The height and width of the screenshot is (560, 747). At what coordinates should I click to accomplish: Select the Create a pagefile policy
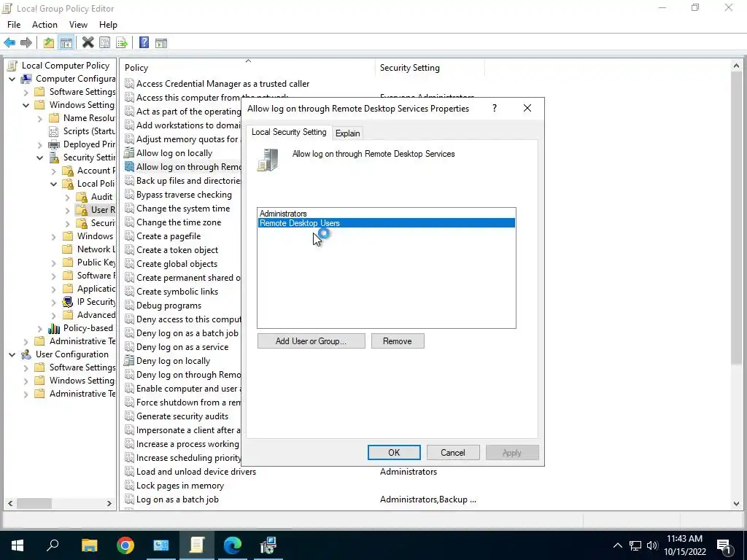pos(169,236)
